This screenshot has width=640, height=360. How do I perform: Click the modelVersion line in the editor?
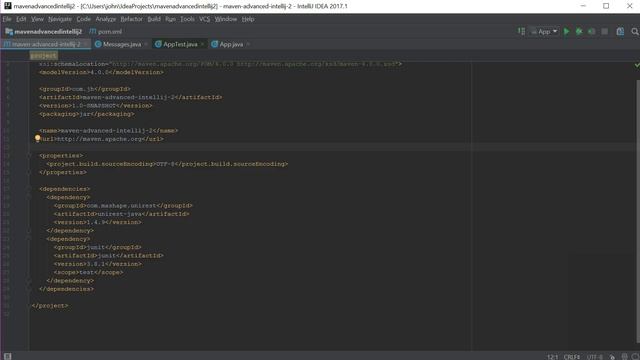pos(101,72)
